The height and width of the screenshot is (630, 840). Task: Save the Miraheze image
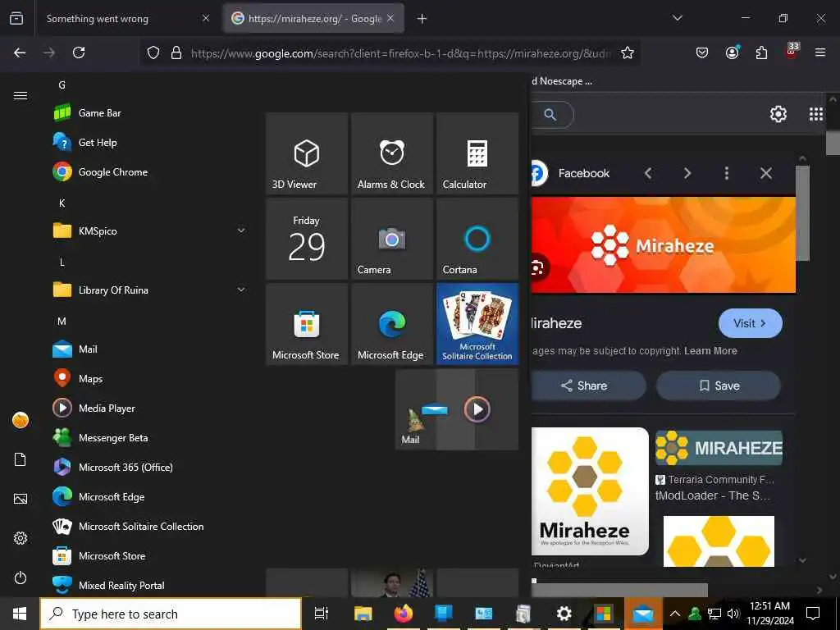click(x=719, y=386)
